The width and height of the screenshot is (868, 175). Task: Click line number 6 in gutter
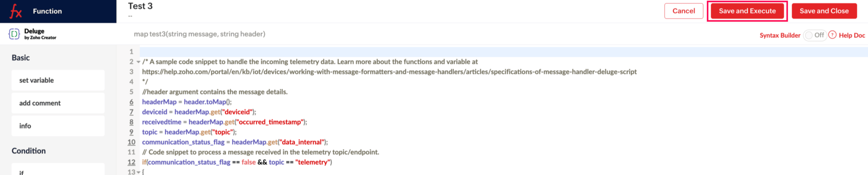(x=131, y=102)
